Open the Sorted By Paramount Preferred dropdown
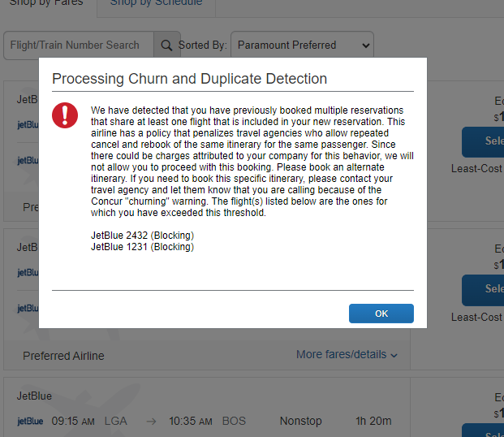 [x=302, y=45]
